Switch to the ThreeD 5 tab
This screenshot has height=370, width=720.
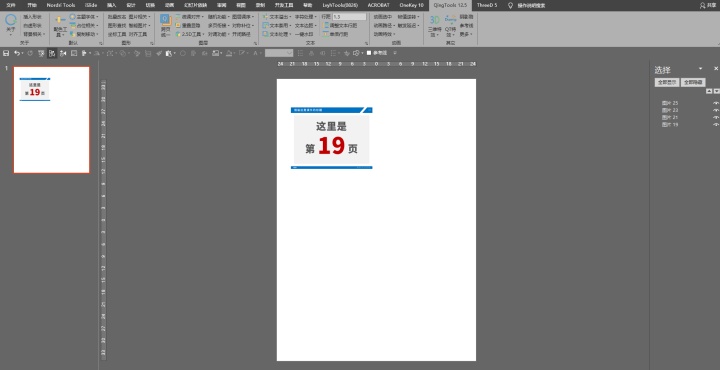point(487,6)
